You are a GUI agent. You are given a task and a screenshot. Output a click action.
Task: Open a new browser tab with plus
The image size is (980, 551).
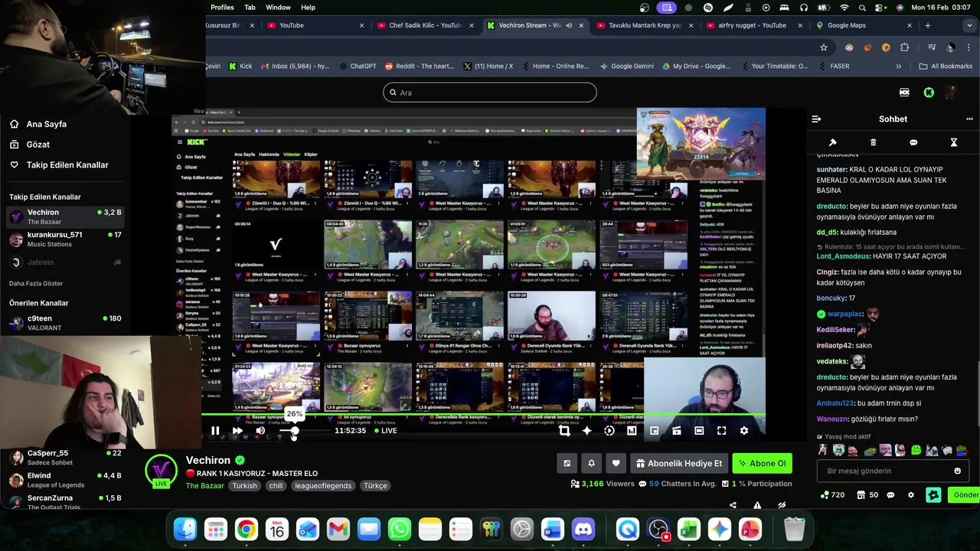(x=928, y=25)
